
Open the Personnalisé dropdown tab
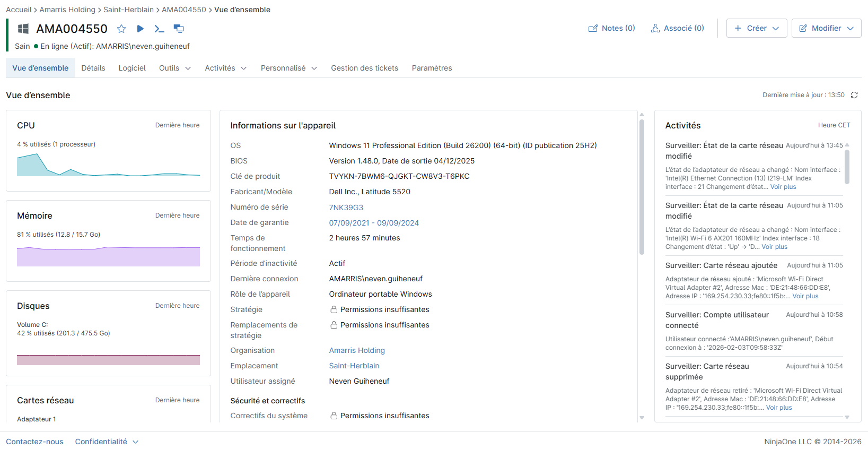(x=288, y=68)
